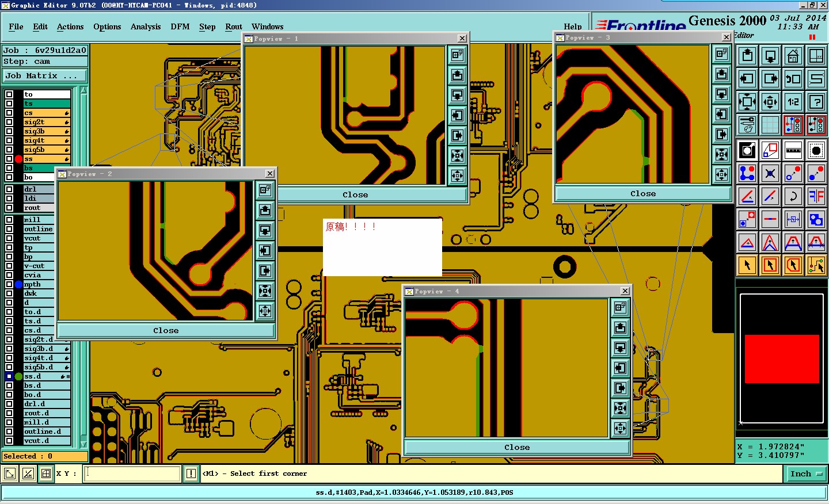This screenshot has height=504, width=829.
Task: Toggle checkbox for the 'ss.d' layer
Action: click(x=9, y=376)
